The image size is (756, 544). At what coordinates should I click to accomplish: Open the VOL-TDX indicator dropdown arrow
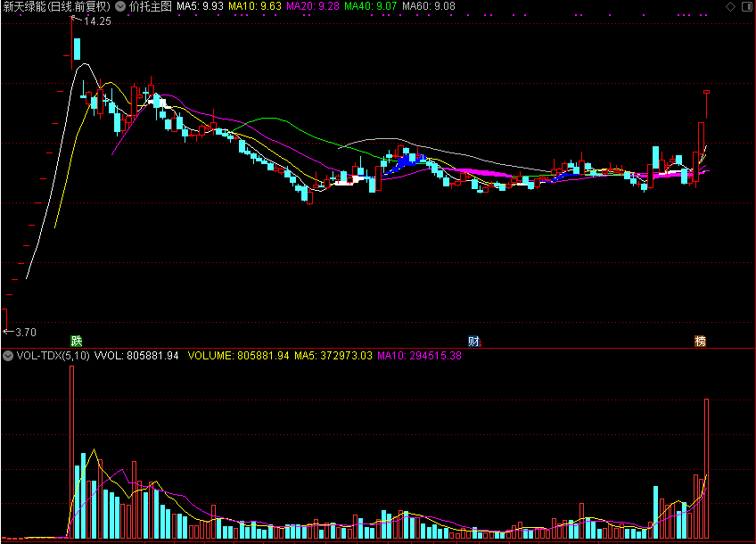coord(8,356)
